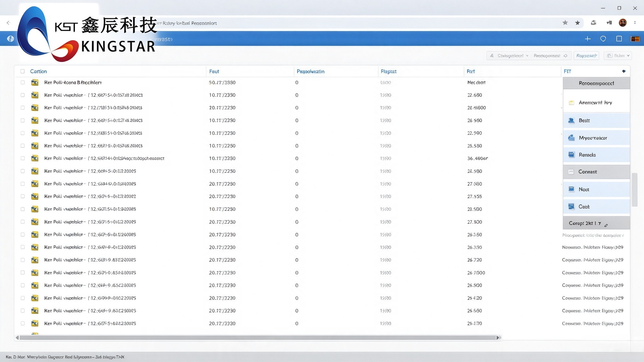Click the globe icon in blue bar

point(10,39)
